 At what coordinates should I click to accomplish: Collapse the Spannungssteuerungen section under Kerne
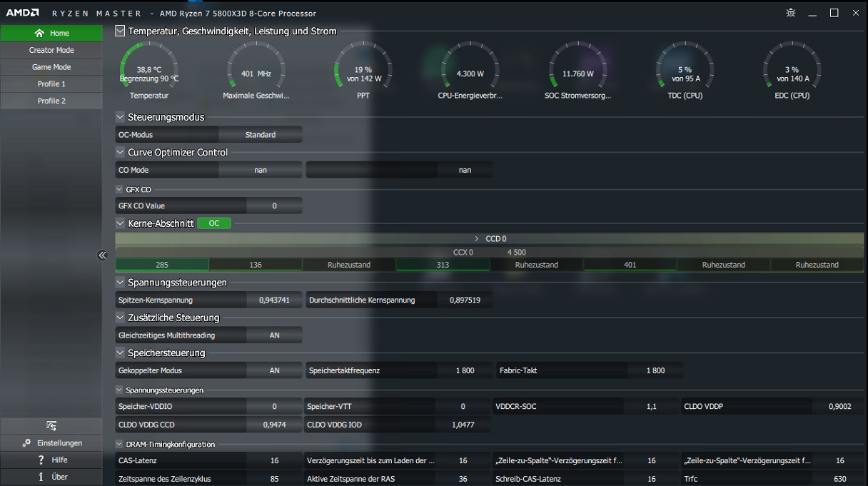click(120, 282)
